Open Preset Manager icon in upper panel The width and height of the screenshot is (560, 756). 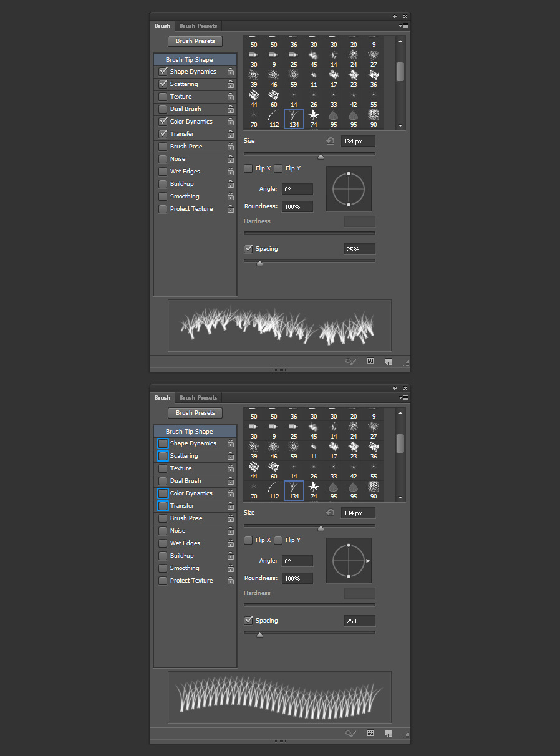coord(370,361)
